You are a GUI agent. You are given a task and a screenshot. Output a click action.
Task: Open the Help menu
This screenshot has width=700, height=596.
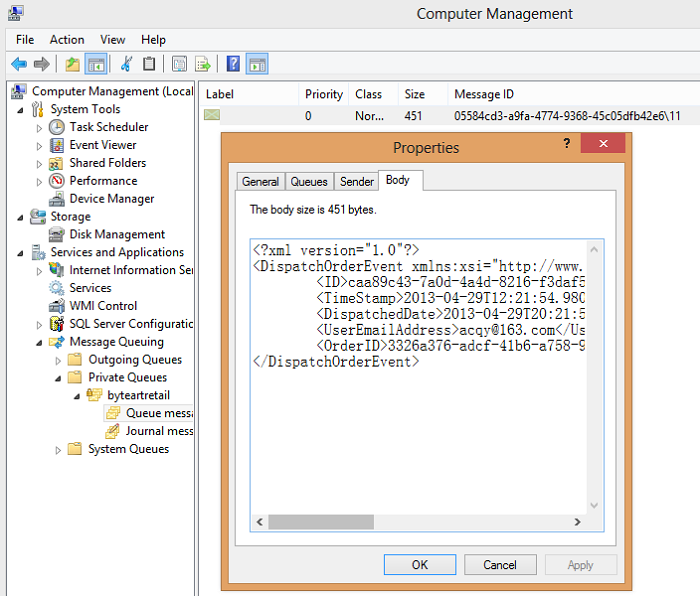153,40
